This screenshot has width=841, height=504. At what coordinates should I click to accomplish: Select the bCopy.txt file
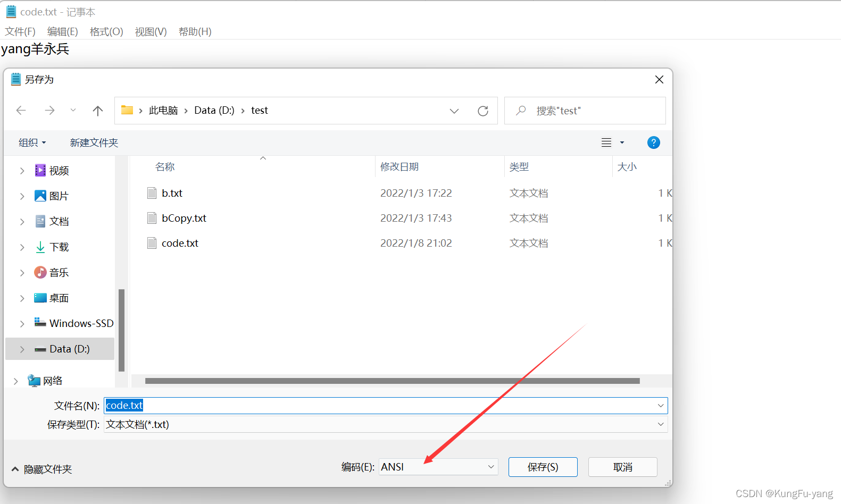(x=184, y=218)
